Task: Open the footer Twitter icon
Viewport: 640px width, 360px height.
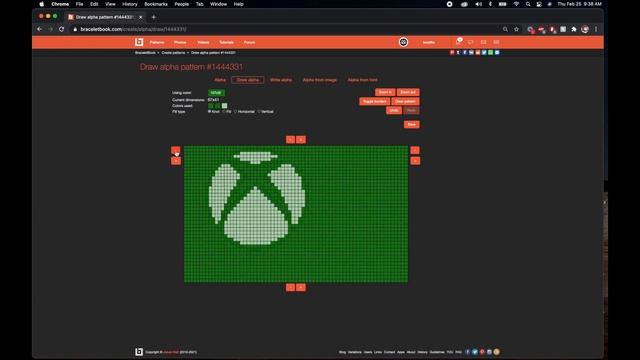Action: (x=475, y=352)
